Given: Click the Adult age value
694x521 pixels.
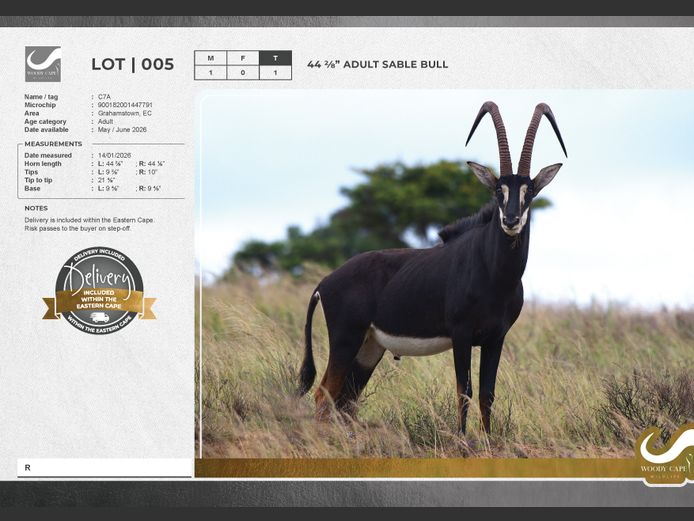Looking at the screenshot, I should coord(105,121).
